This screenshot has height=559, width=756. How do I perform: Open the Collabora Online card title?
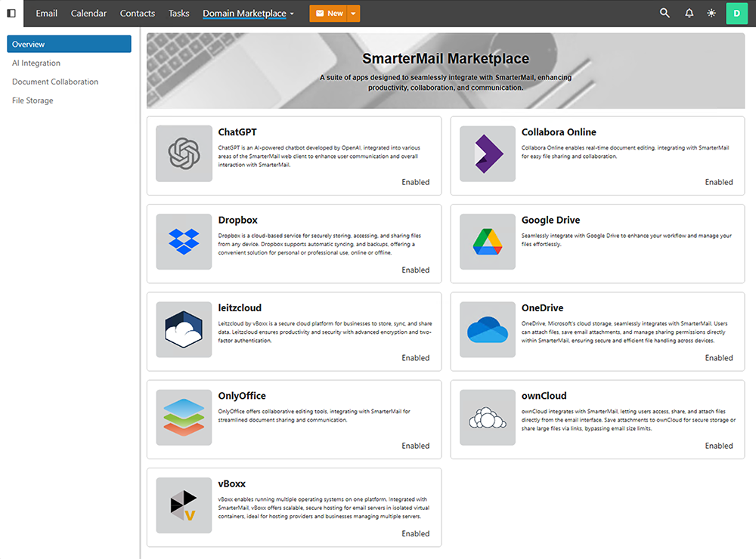coord(559,132)
